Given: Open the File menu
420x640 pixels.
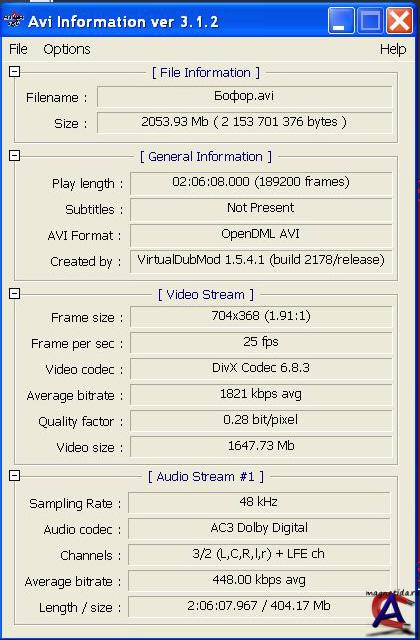Looking at the screenshot, I should [18, 49].
